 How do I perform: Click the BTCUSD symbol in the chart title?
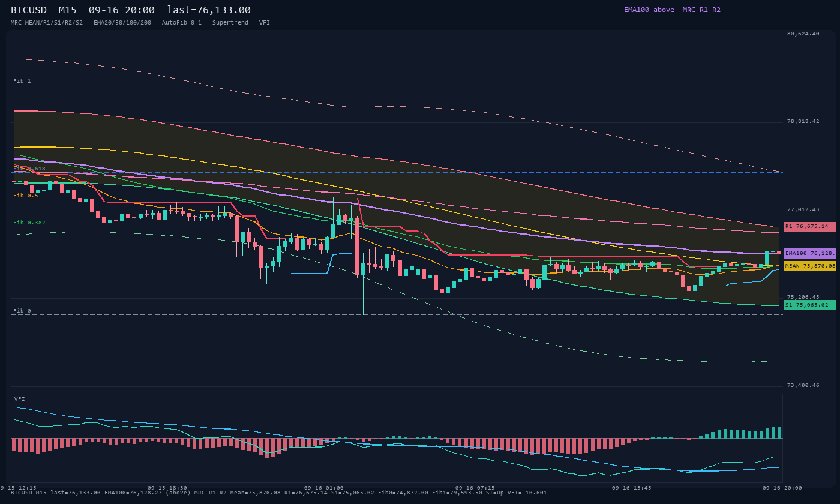29,10
